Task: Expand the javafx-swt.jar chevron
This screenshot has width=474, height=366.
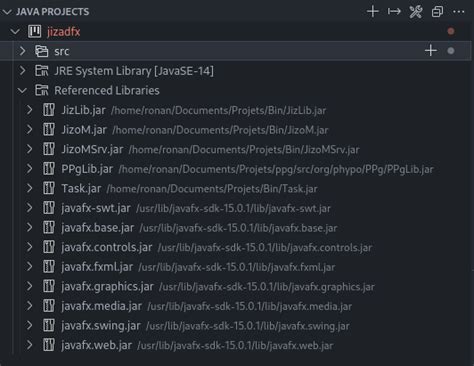Action: [x=30, y=208]
